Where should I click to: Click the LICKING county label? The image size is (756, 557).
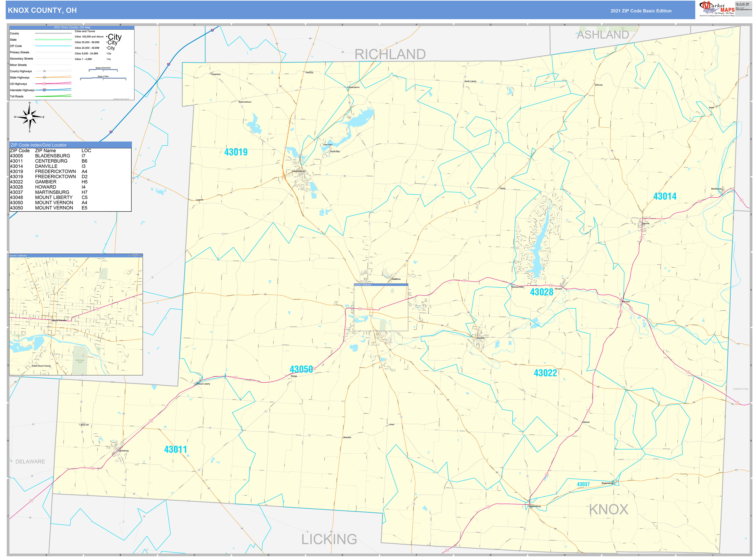[329, 539]
